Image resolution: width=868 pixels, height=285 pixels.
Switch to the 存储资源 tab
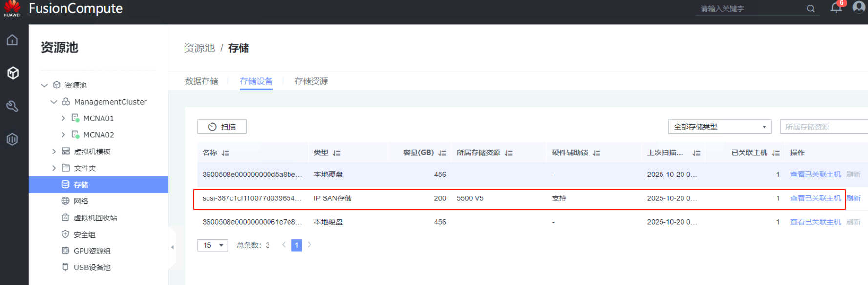tap(311, 81)
